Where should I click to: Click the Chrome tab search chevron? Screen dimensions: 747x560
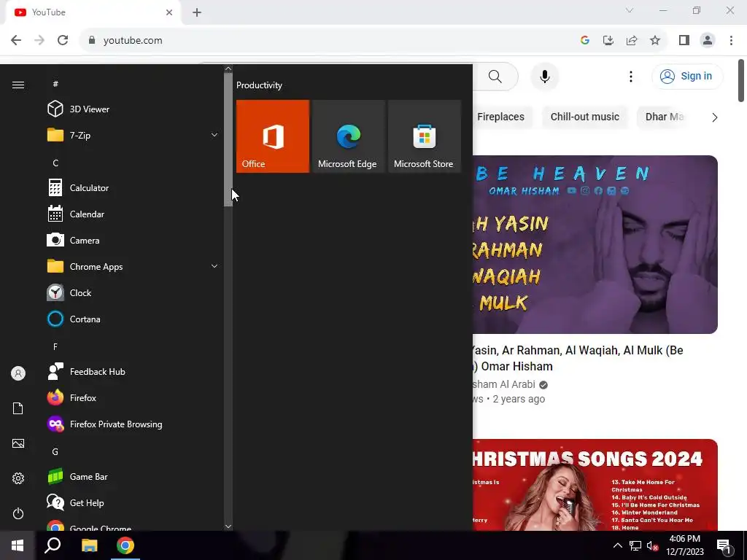[x=630, y=10]
